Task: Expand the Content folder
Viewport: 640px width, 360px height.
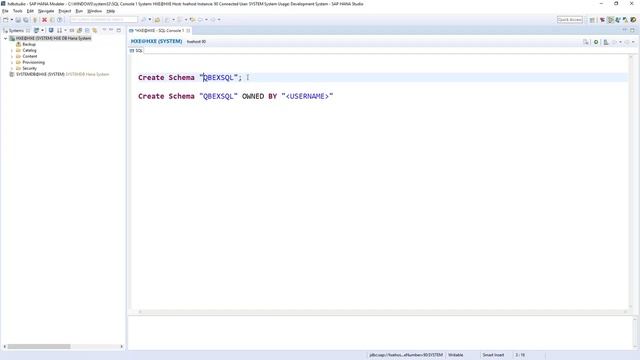Action: tap(12, 56)
